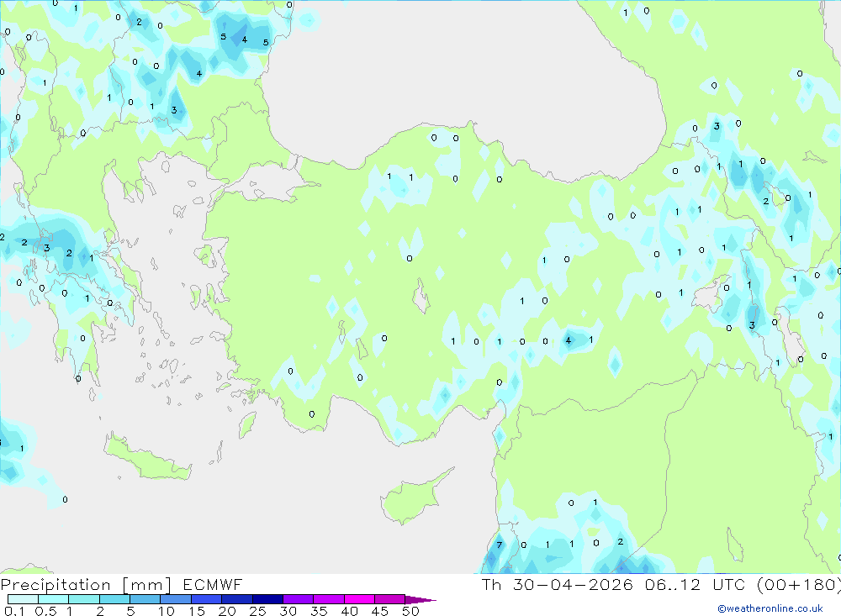Click the 0.1–0.5 mm legend color swatch
The width and height of the screenshot is (841, 616).
coord(23,599)
